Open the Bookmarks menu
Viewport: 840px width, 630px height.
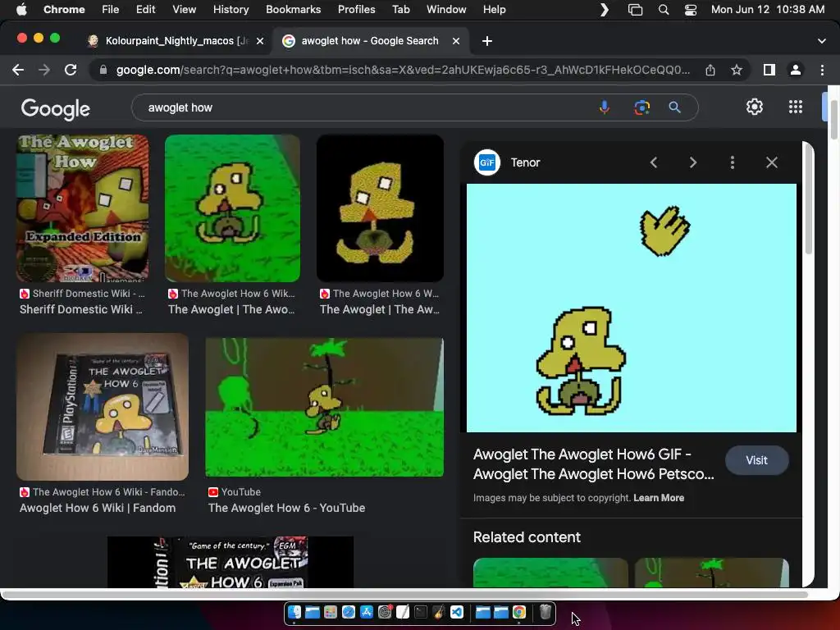(293, 10)
